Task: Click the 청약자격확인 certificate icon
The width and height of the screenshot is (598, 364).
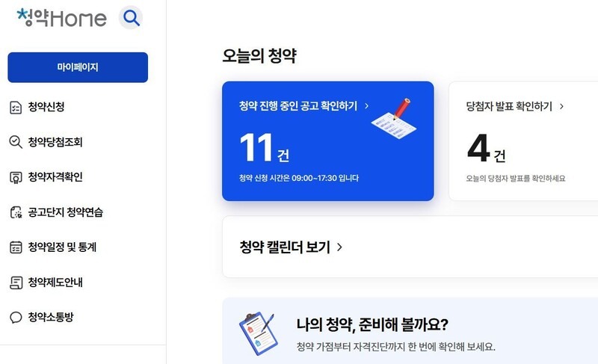Action: pos(16,178)
